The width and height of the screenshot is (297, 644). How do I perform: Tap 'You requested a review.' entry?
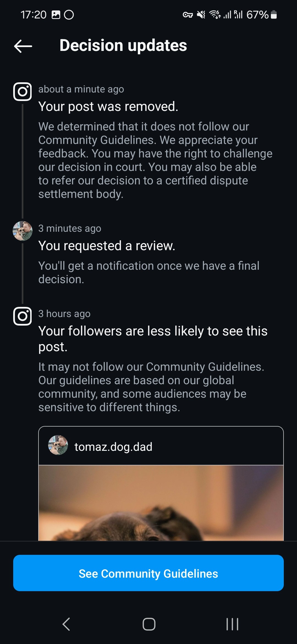[107, 246]
